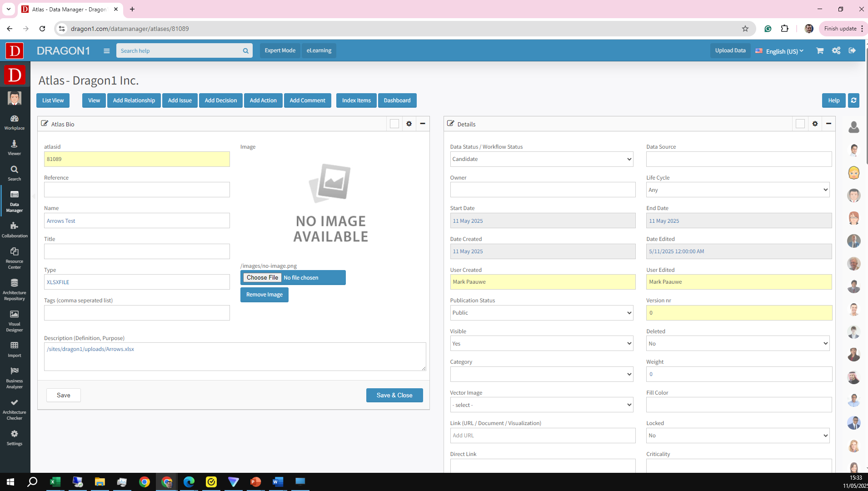
Task: Open Excel from the Windows taskbar
Action: point(55,482)
